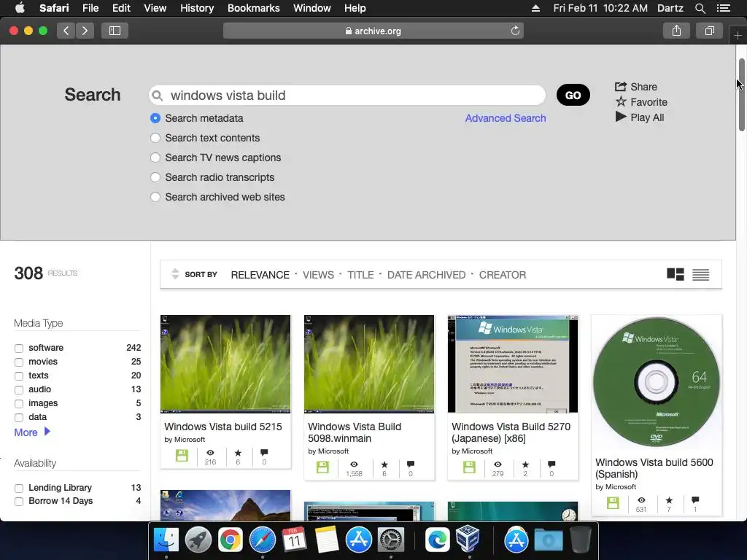This screenshot has width=747, height=560.
Task: Open the Advanced Search link
Action: pyautogui.click(x=506, y=118)
